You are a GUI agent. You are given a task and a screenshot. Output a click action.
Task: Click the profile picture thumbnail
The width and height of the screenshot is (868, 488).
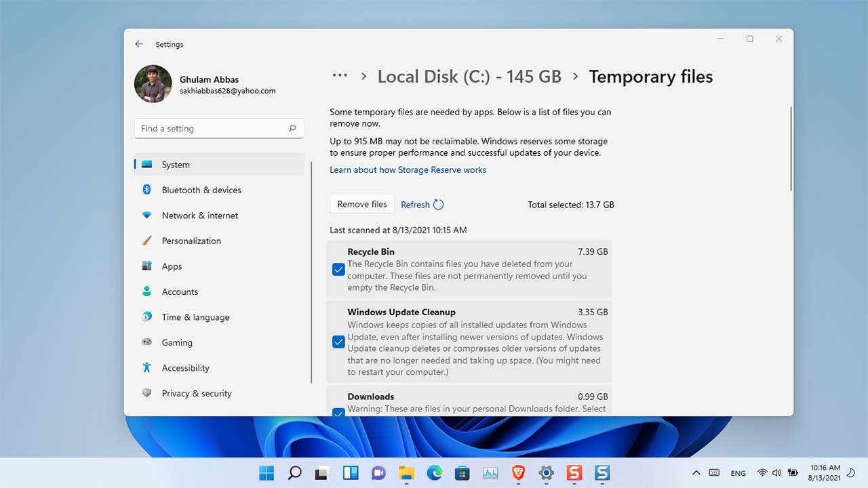click(x=153, y=84)
